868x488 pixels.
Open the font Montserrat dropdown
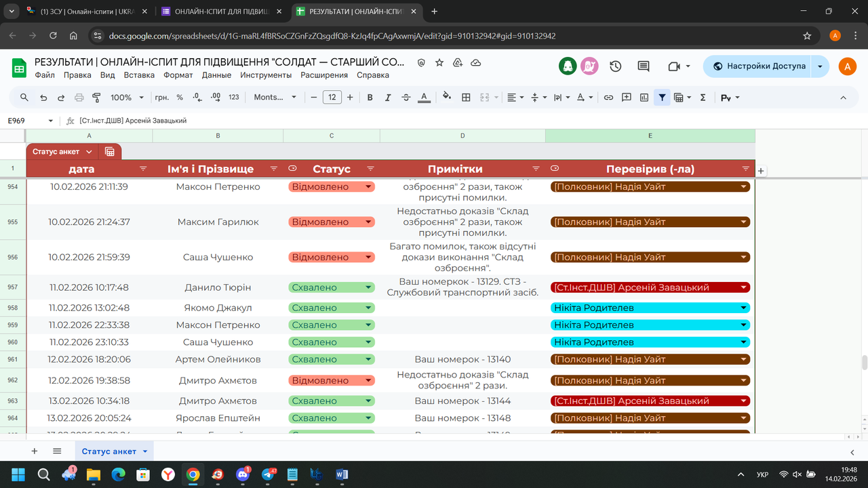tap(275, 98)
